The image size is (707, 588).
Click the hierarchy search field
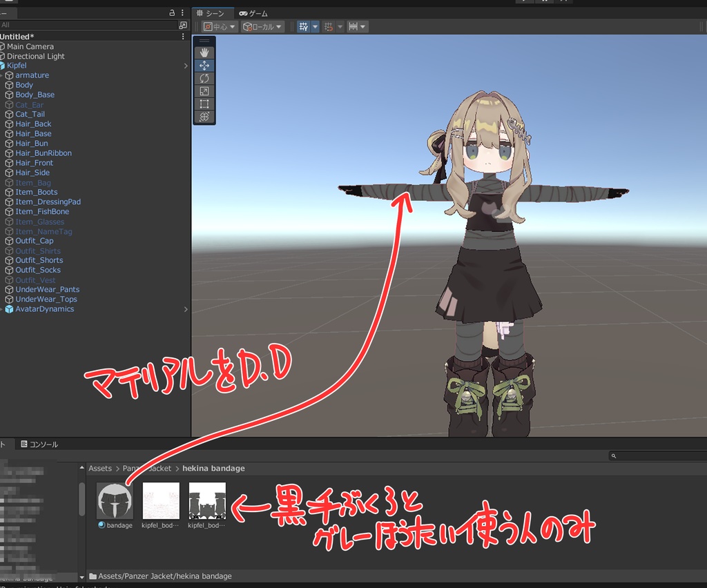click(x=89, y=25)
